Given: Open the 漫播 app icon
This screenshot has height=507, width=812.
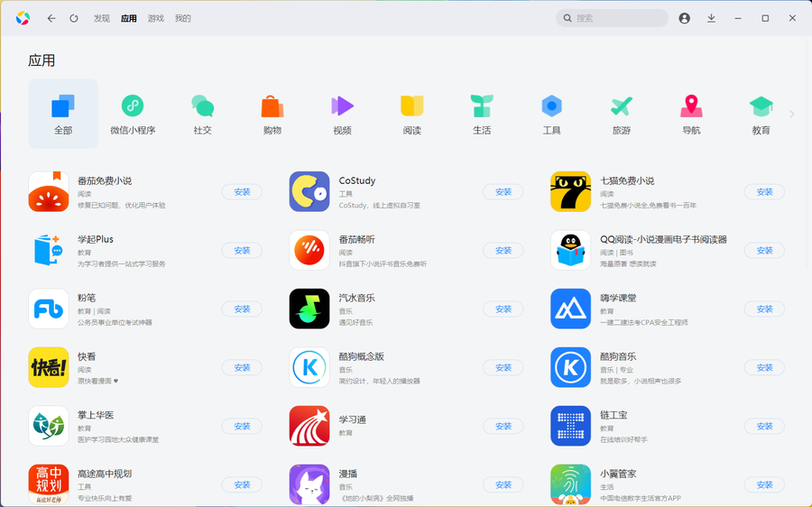Looking at the screenshot, I should click(x=309, y=484).
